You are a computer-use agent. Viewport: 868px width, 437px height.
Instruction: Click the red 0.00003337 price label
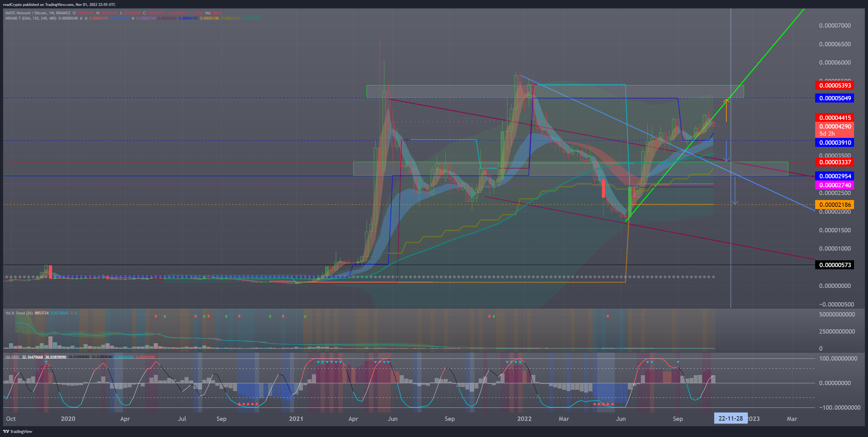[835, 162]
